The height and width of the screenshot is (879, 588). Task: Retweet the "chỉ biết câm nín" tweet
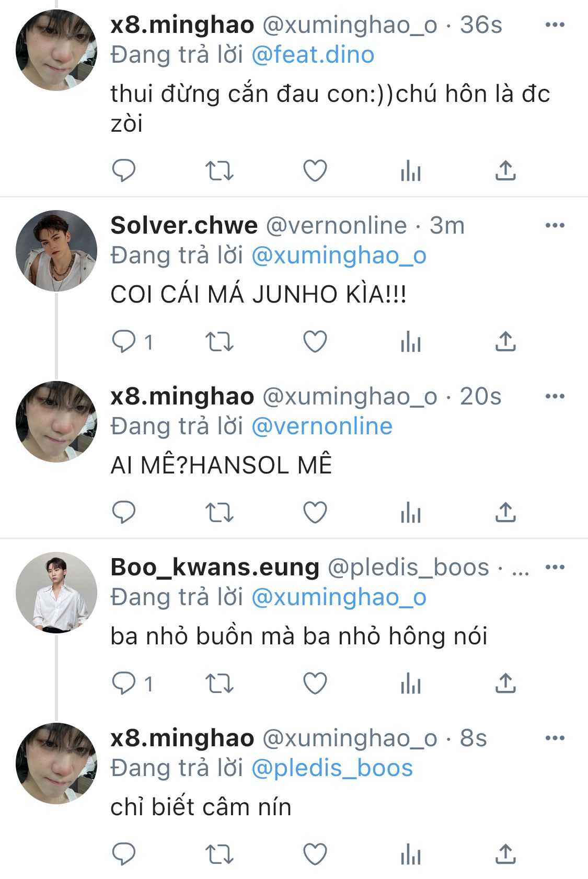click(219, 854)
